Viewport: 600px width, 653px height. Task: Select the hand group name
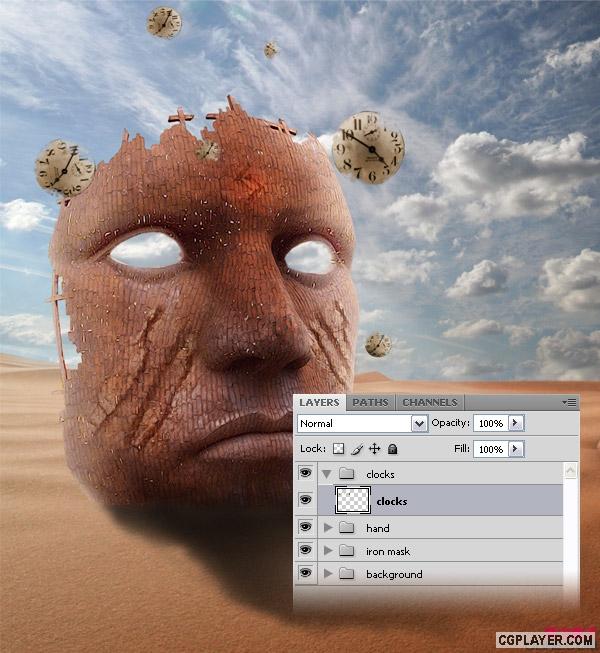coord(378,528)
